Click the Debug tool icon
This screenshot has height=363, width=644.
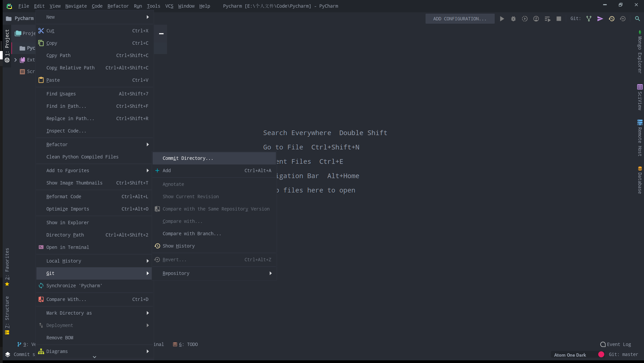(513, 19)
